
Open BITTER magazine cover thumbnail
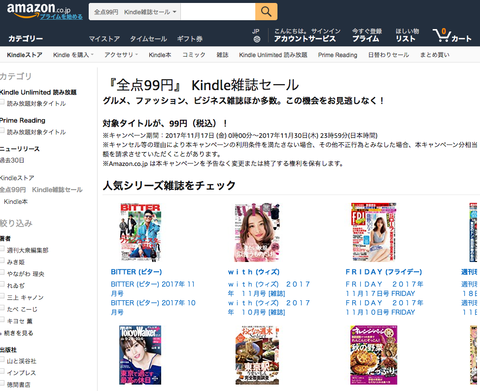140,232
